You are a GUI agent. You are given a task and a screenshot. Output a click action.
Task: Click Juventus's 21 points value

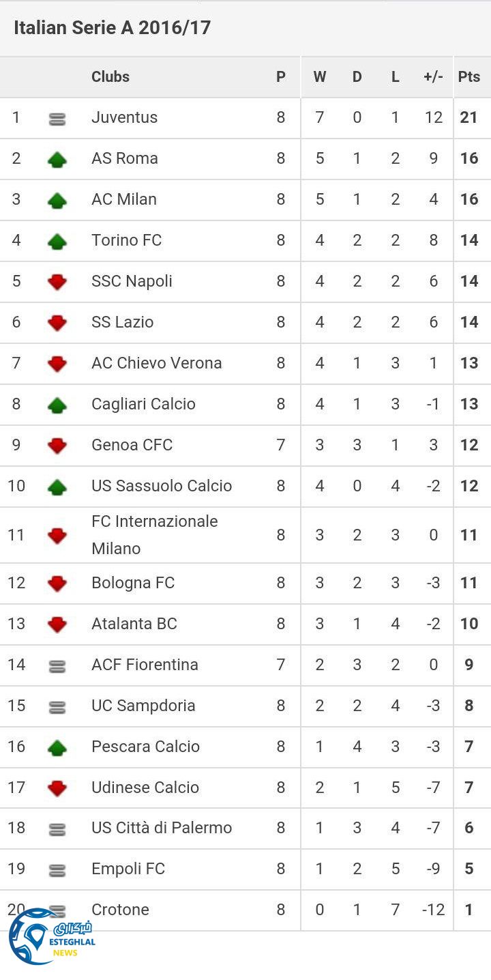coord(468,117)
